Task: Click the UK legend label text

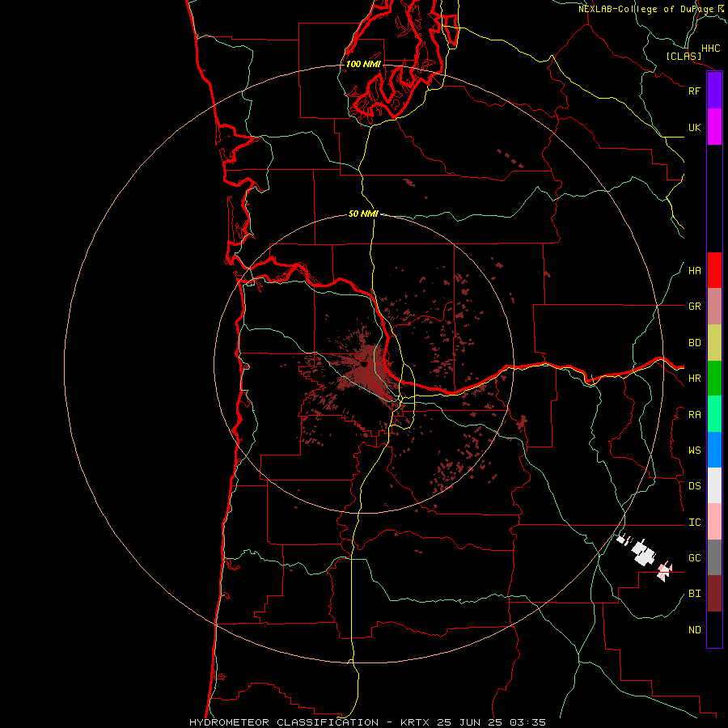Action: (694, 127)
